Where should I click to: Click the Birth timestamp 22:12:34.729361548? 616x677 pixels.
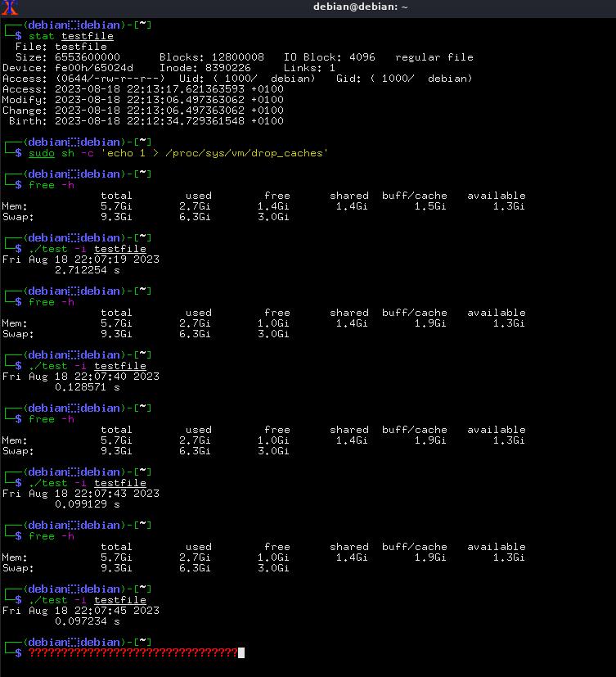click(x=186, y=121)
